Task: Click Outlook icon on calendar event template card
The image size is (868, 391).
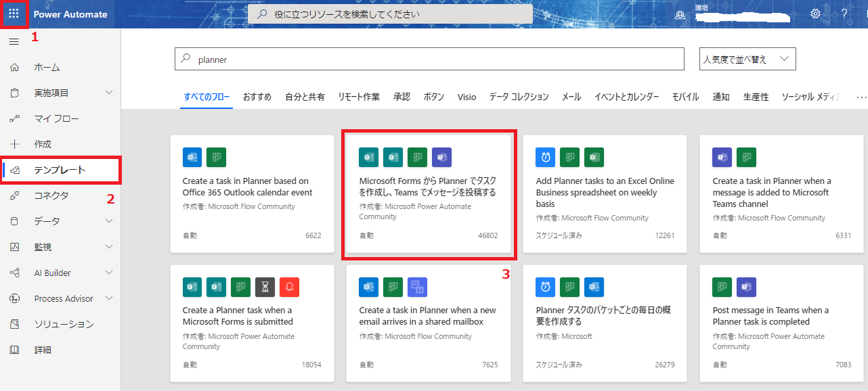Action: (192, 157)
